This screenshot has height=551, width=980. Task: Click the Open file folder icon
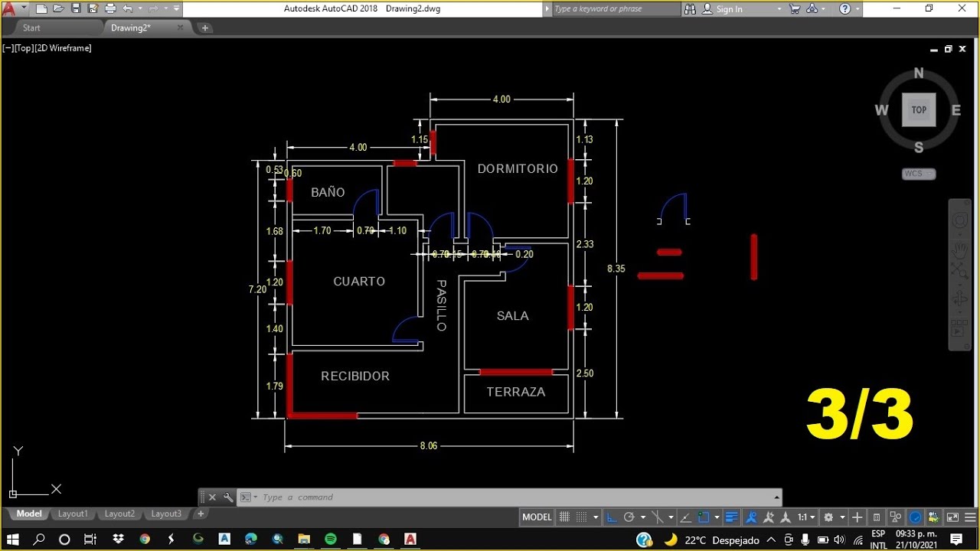point(58,8)
